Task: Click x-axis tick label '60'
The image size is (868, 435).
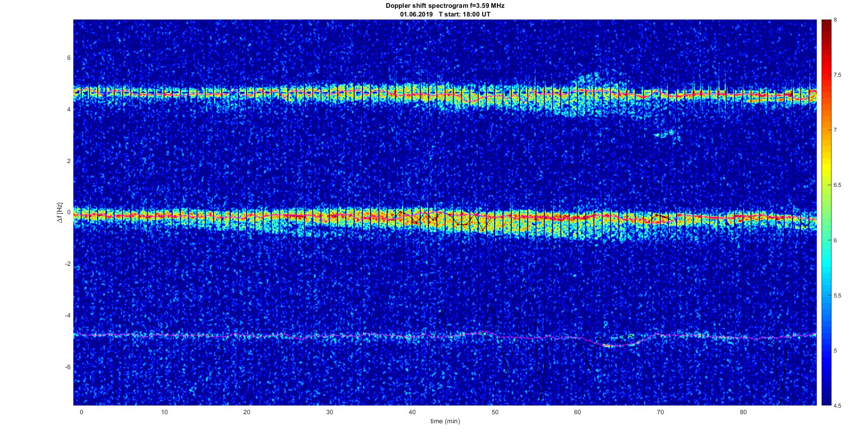Action: pos(577,412)
